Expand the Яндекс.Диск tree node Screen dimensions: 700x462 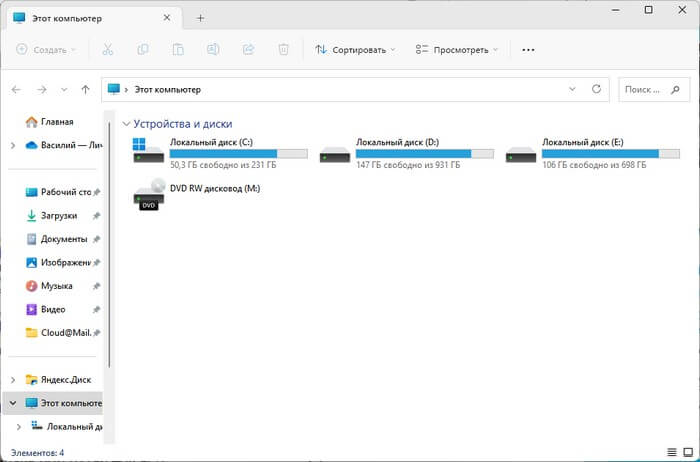click(12, 380)
